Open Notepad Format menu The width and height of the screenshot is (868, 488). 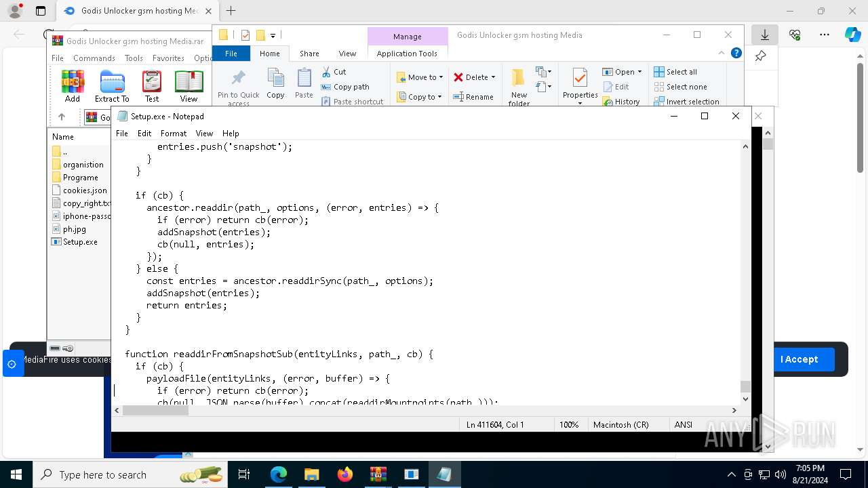[174, 134]
